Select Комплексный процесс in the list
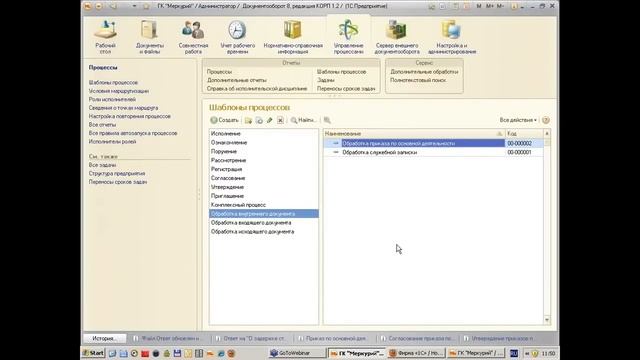Screen dimensions: 640x360 tap(264, 205)
